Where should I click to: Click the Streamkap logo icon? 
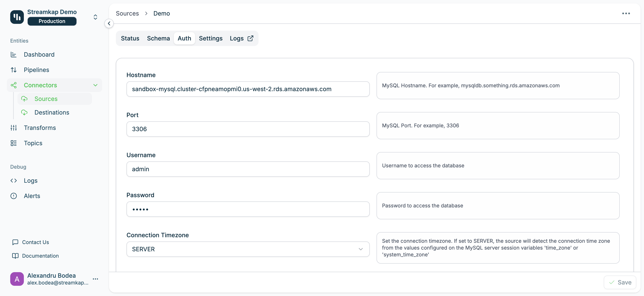click(x=17, y=17)
